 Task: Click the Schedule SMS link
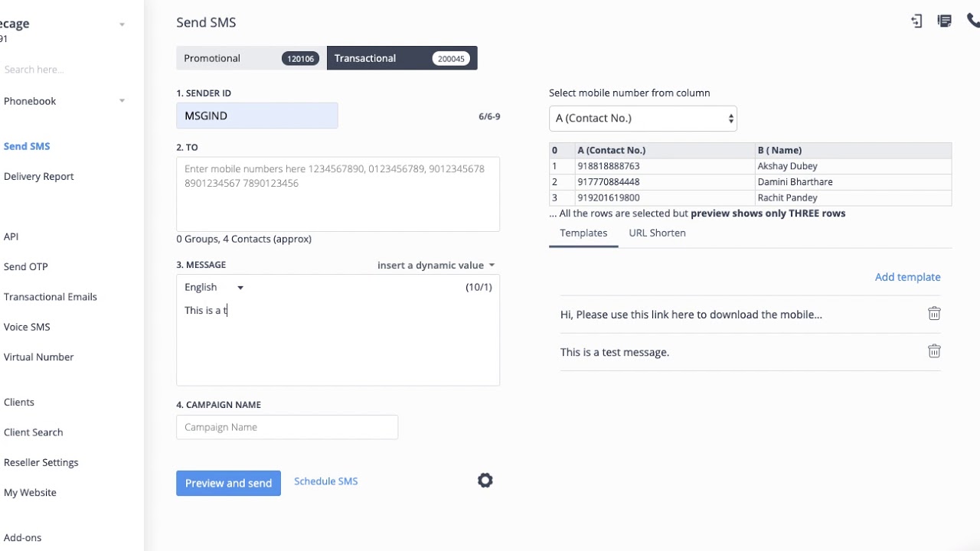click(x=326, y=481)
